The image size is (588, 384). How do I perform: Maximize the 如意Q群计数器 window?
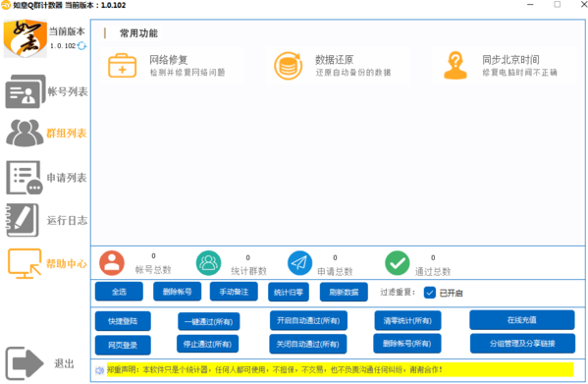558,5
